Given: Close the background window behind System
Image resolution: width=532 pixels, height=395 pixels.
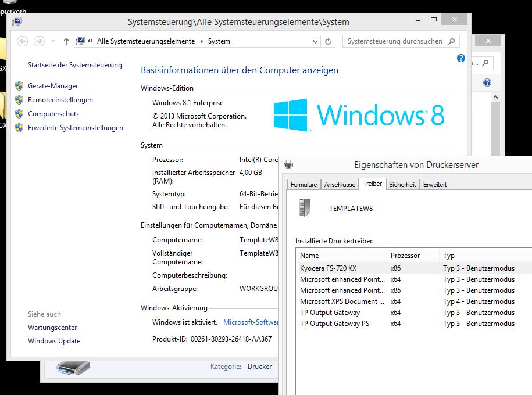Looking at the screenshot, I should [x=488, y=41].
